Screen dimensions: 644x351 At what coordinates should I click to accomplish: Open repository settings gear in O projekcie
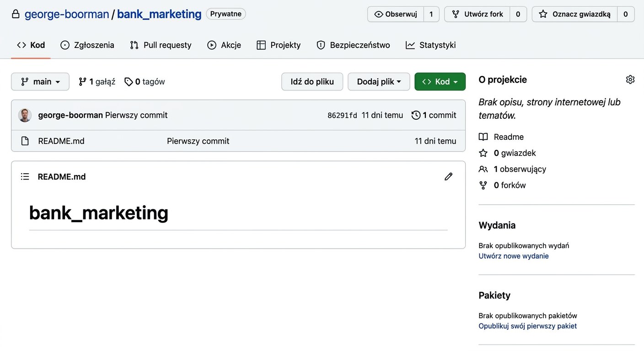point(630,80)
